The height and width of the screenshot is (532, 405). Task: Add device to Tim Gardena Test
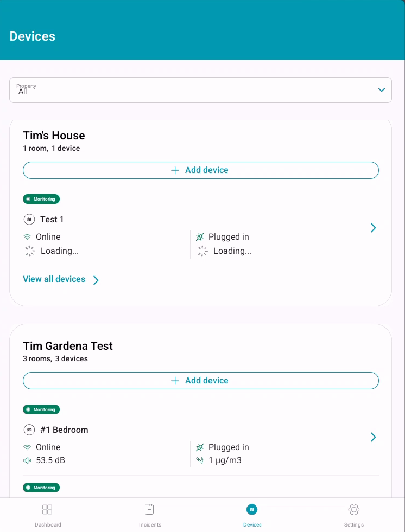200,381
